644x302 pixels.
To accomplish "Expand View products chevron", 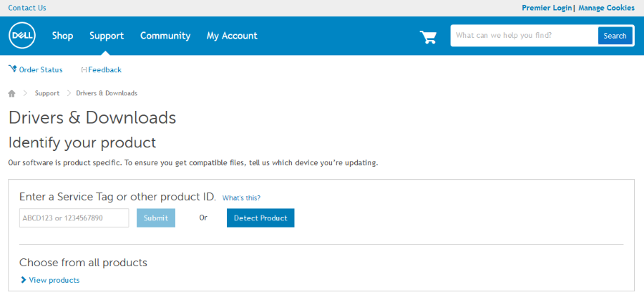I will 23,281.
